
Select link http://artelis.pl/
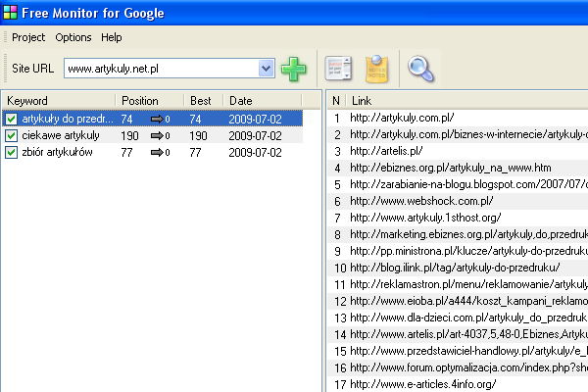386,151
